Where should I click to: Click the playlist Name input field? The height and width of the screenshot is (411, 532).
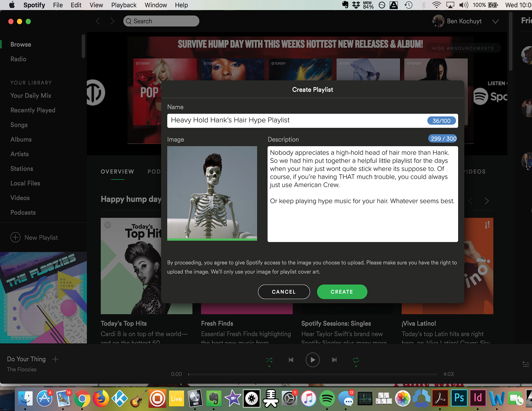click(296, 120)
